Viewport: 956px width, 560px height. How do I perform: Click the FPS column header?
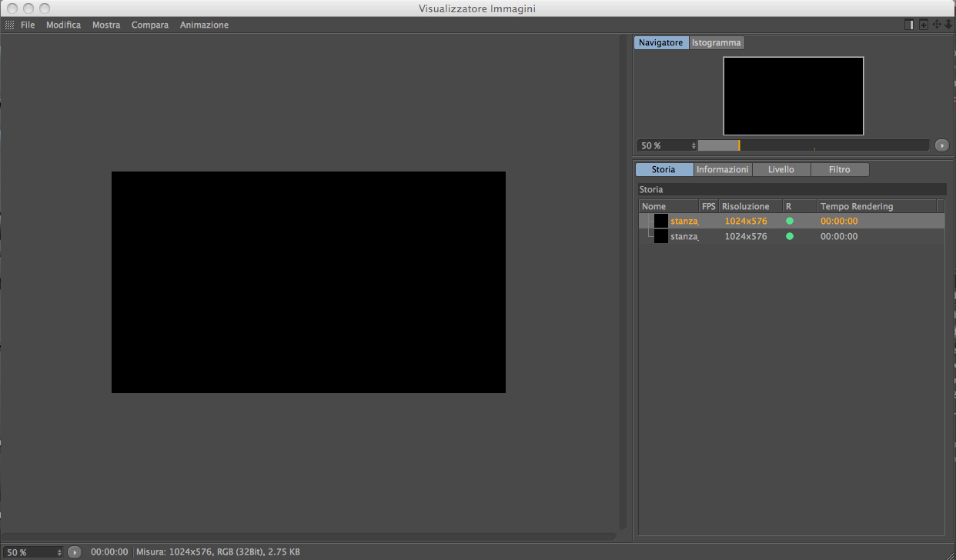(x=709, y=206)
